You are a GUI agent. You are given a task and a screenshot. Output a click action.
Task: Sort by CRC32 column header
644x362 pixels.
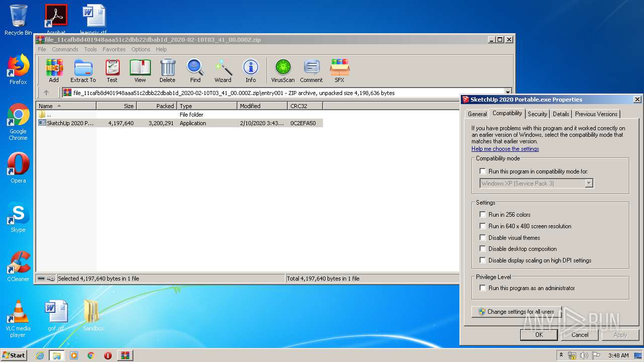click(x=305, y=106)
